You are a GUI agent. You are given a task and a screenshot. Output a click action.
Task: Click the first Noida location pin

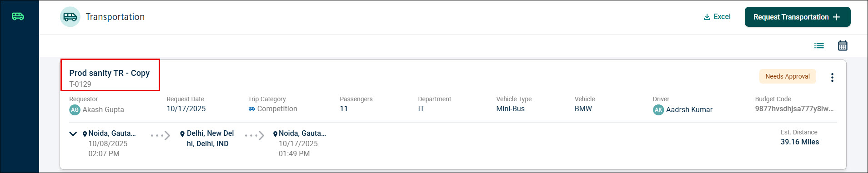(85, 134)
